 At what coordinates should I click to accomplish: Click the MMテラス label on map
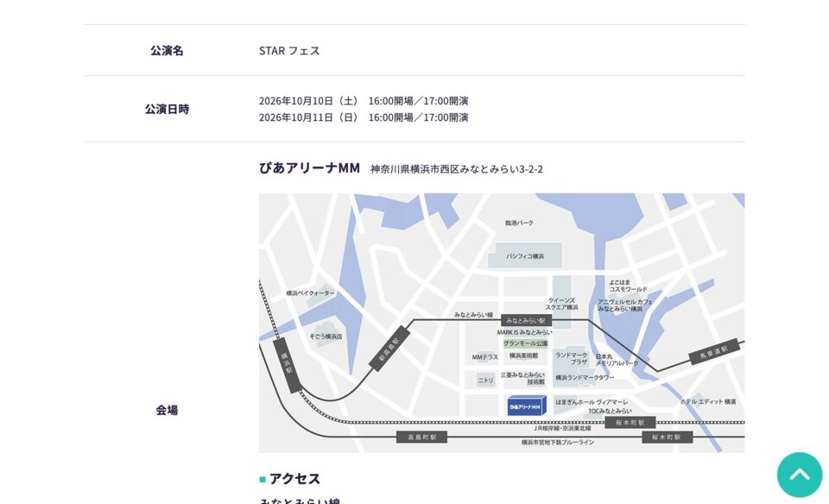(484, 357)
